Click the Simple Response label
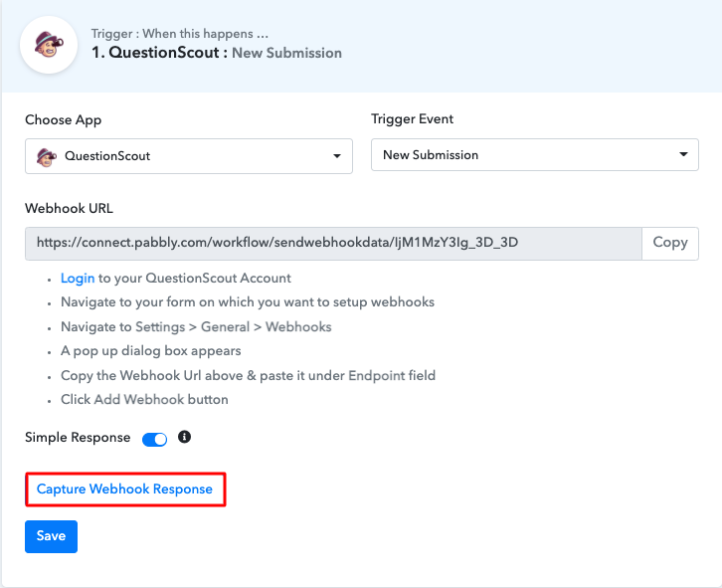Screen dimensions: 722x588 pos(78,438)
